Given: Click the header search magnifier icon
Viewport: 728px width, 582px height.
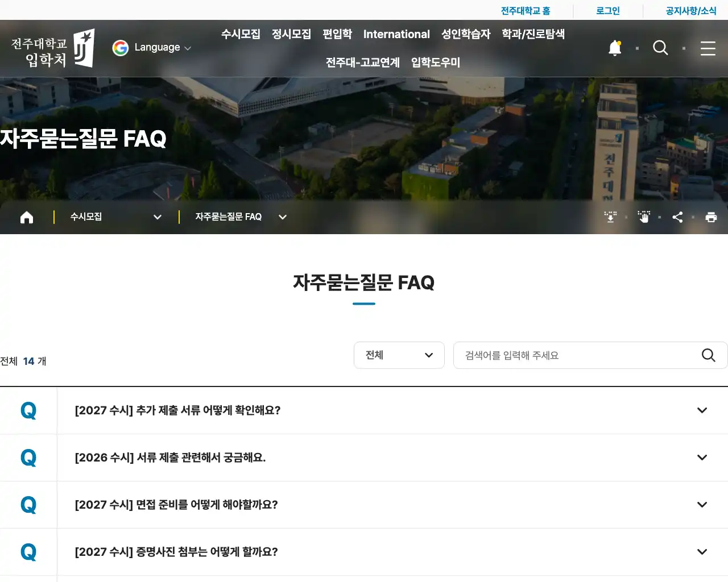Looking at the screenshot, I should click(x=660, y=48).
